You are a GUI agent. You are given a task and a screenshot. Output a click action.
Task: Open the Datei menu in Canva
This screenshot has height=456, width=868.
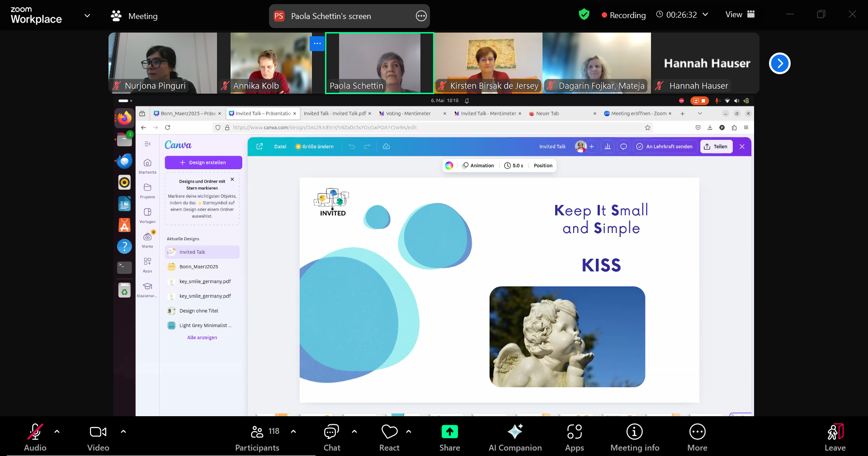pos(280,147)
